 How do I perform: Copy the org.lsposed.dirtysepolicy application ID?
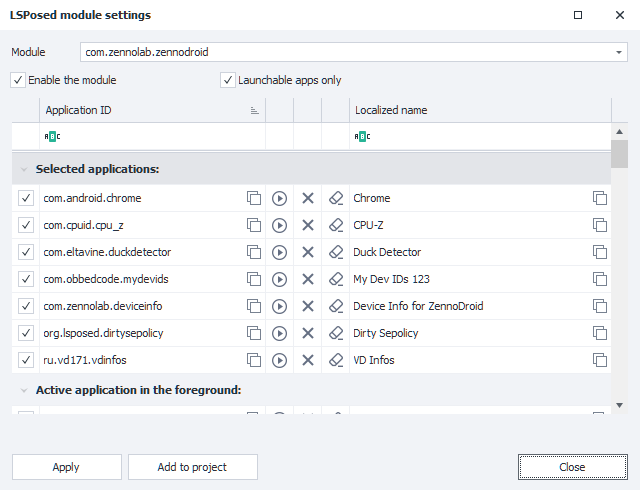pos(254,333)
